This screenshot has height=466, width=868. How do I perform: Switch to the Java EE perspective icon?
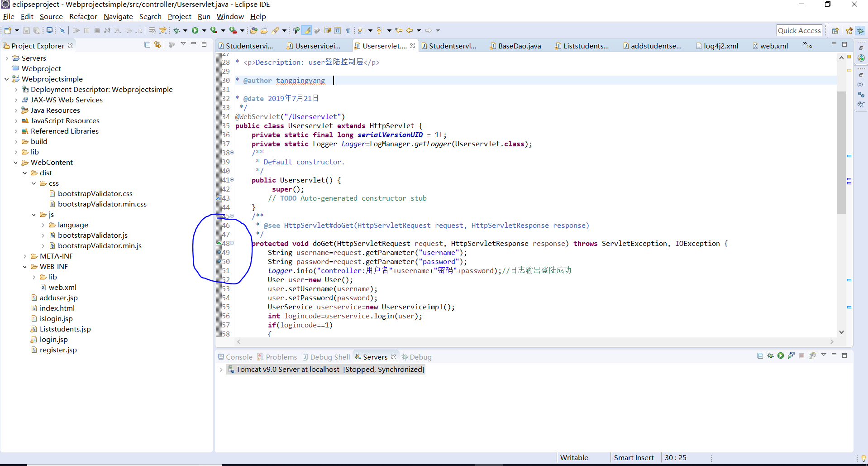849,31
